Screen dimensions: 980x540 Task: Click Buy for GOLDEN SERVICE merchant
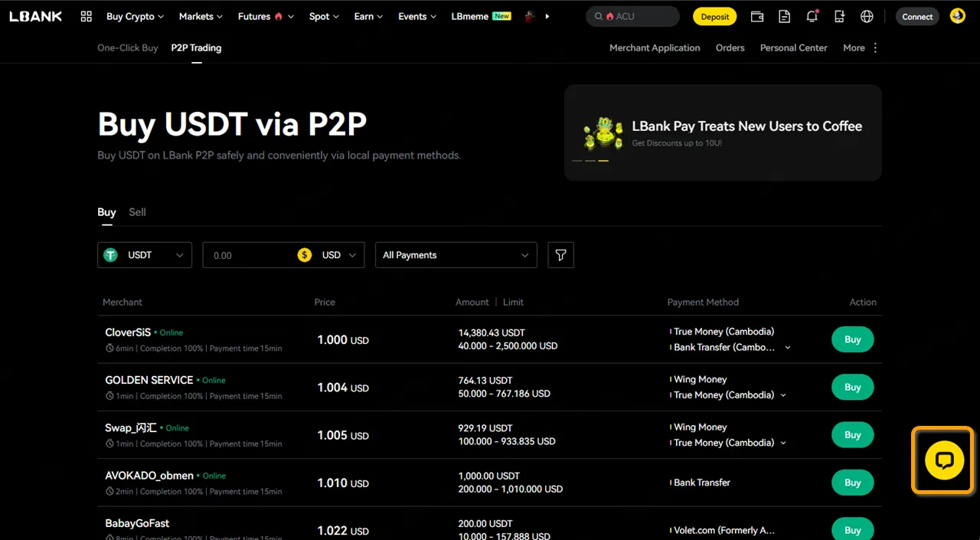[x=852, y=388]
